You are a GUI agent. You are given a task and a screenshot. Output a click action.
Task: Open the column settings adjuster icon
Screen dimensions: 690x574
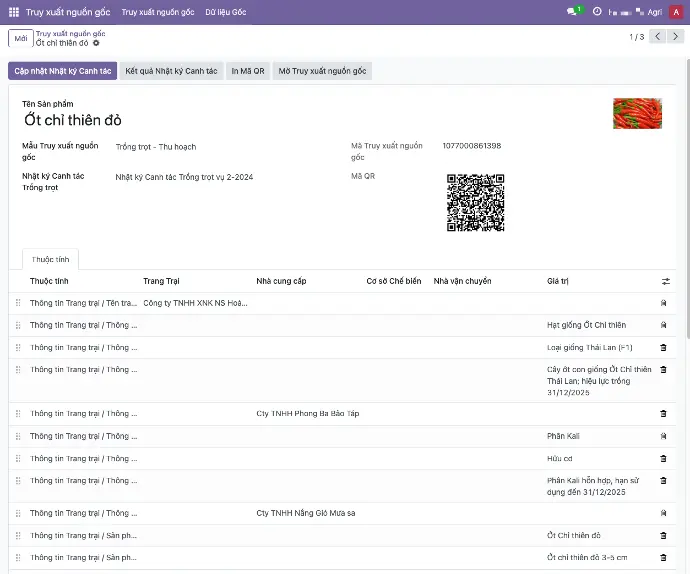point(666,281)
